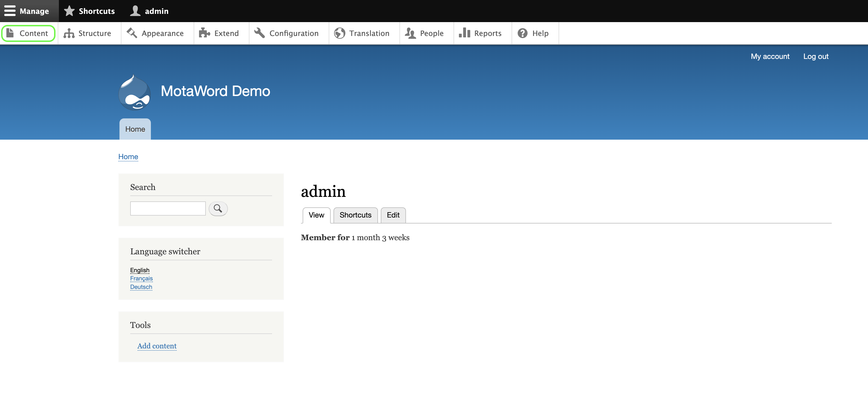
Task: Click the Manage hamburger menu icon
Action: (10, 11)
